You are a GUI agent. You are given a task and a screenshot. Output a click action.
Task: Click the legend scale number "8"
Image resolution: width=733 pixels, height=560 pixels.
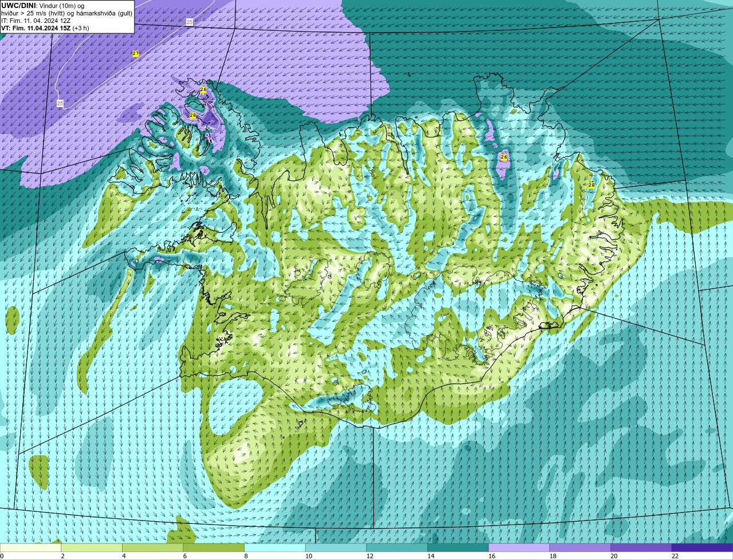[x=246, y=556]
